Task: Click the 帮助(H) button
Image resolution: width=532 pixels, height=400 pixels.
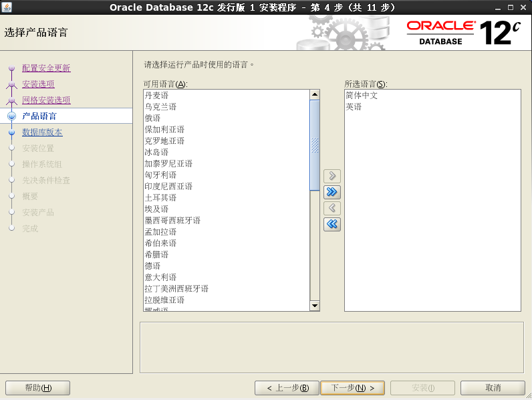Action: click(x=37, y=388)
